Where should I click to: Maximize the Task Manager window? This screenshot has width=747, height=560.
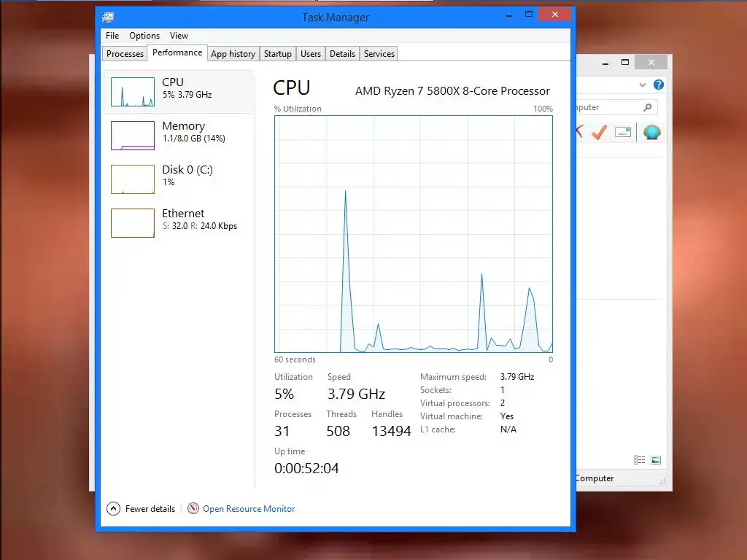pos(529,15)
